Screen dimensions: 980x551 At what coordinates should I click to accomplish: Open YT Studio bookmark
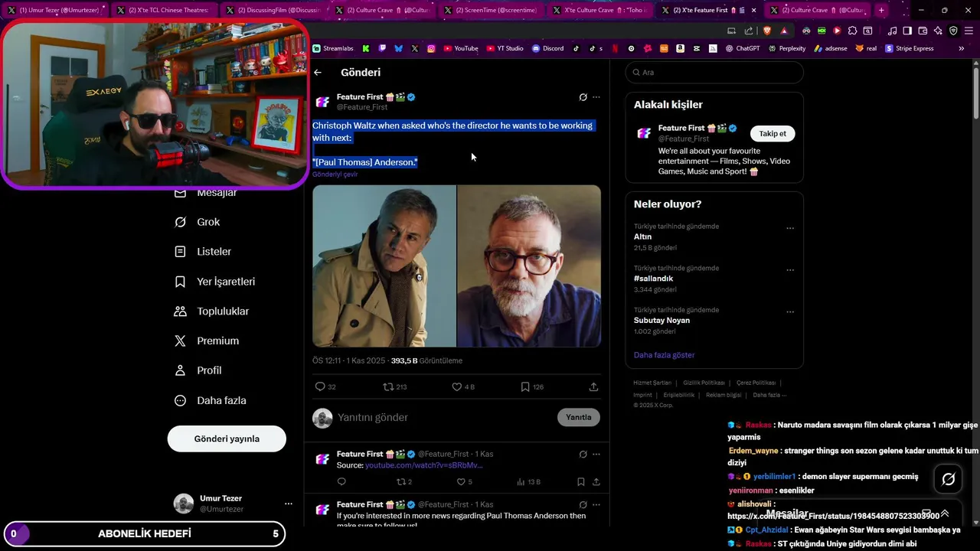pyautogui.click(x=505, y=48)
